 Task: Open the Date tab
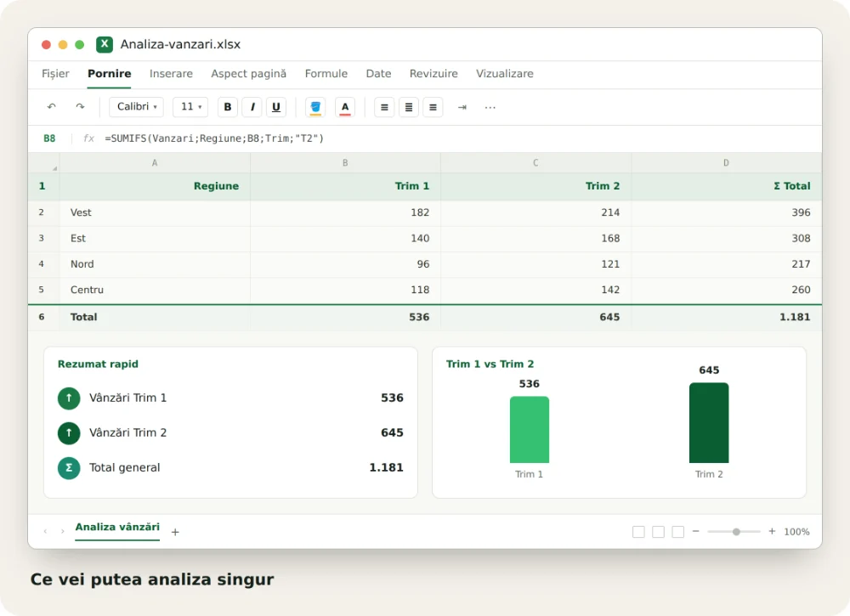pos(378,74)
